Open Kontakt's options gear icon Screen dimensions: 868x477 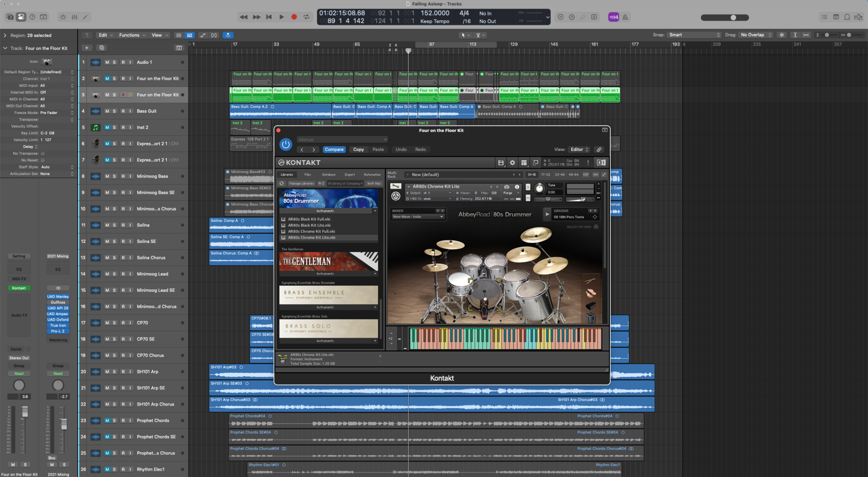pos(512,163)
